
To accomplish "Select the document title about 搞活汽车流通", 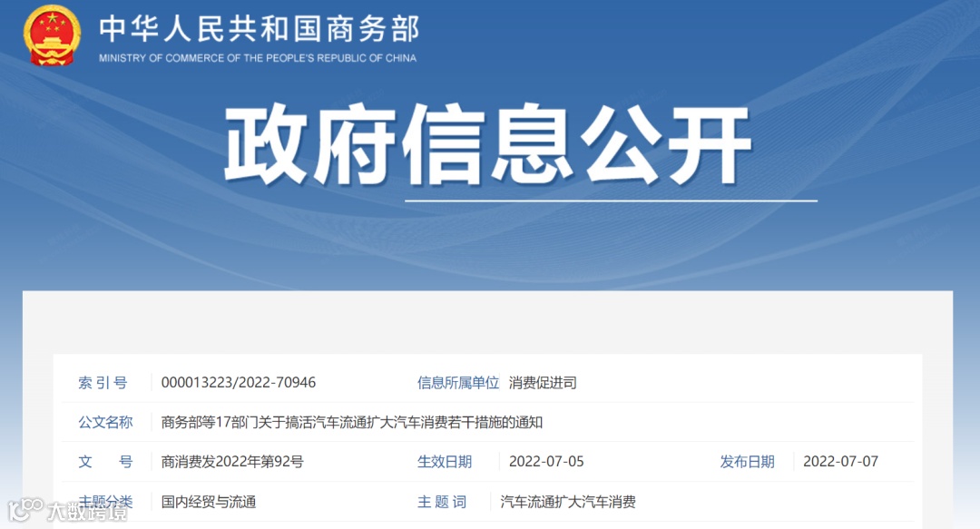I will tap(352, 422).
